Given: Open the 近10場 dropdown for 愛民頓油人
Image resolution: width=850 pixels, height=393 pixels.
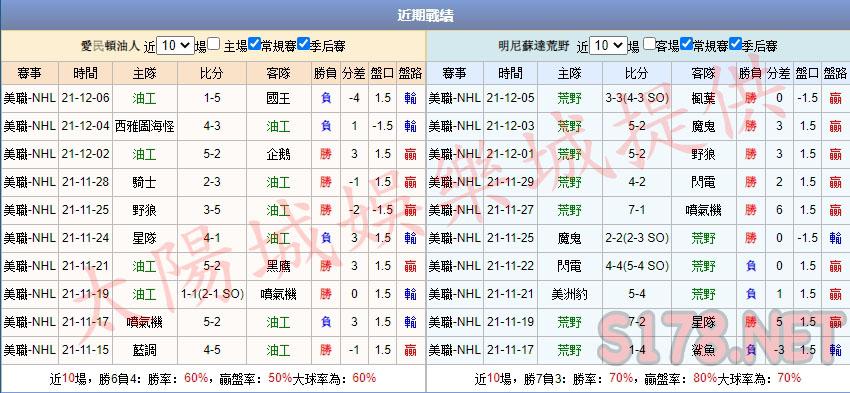Looking at the screenshot, I should [176, 46].
